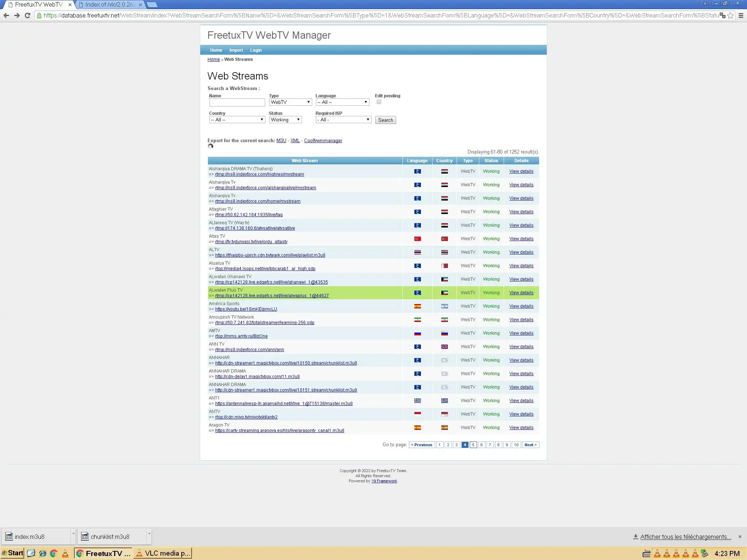The image size is (747, 560).
Task: Click the UK flag in ANN TV row
Action: click(x=444, y=347)
